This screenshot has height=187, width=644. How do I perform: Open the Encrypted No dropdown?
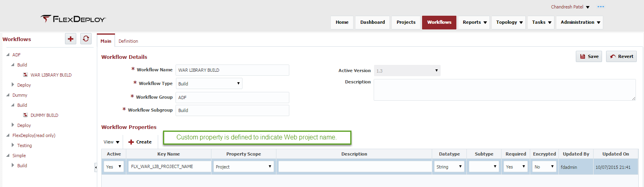pyautogui.click(x=544, y=166)
